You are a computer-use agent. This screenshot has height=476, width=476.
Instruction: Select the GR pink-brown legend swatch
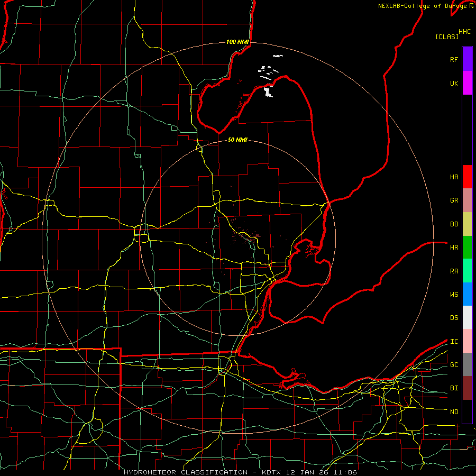point(467,200)
